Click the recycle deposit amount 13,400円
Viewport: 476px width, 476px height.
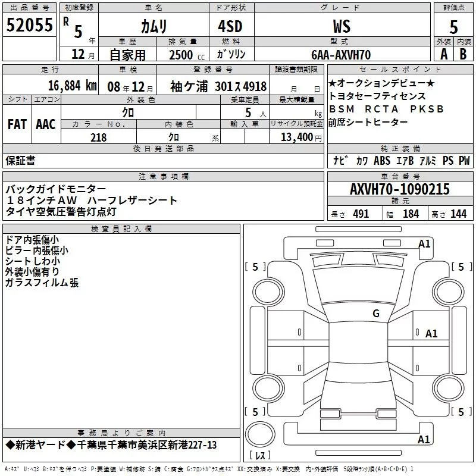tap(302, 138)
